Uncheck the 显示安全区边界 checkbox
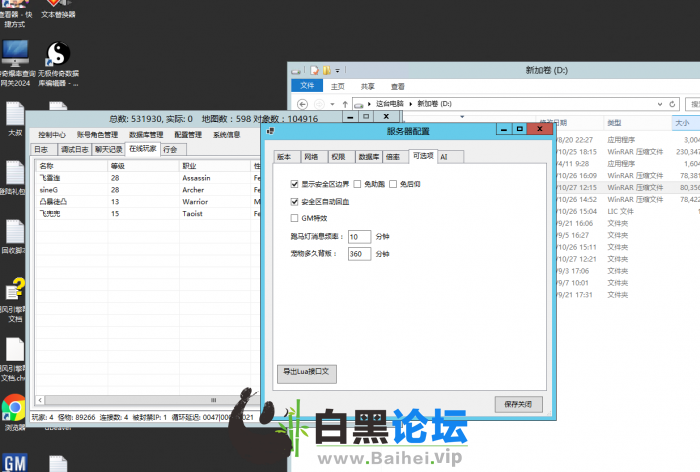The height and width of the screenshot is (472, 700). (294, 185)
